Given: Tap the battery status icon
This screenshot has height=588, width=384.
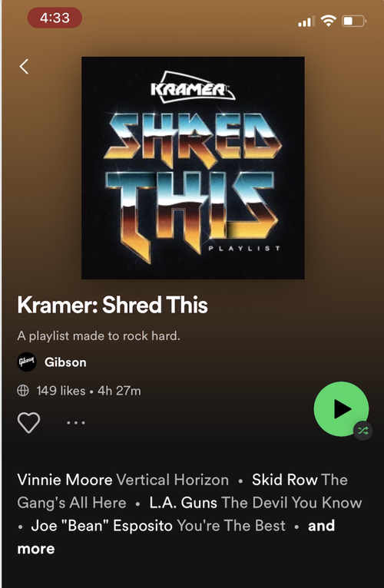Looking at the screenshot, I should point(353,21).
